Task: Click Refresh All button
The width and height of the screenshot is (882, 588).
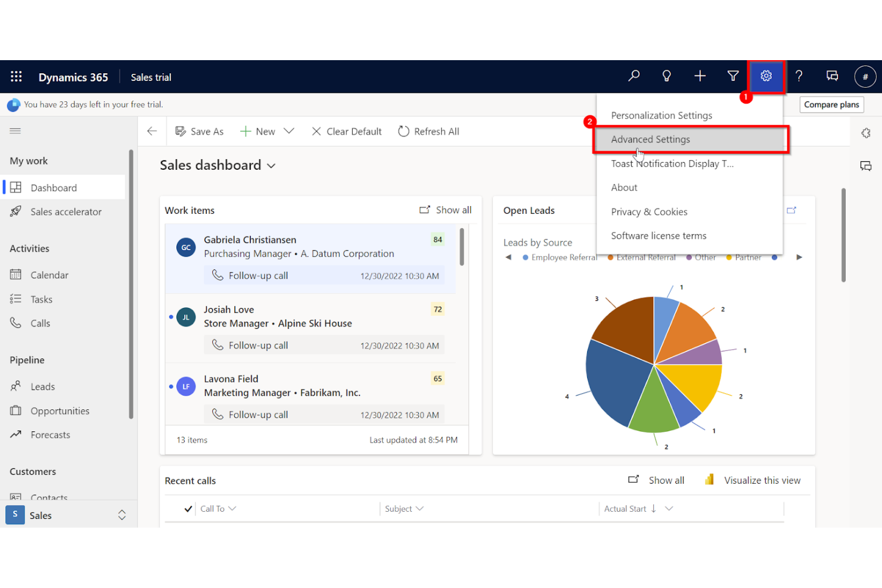Action: 428,131
